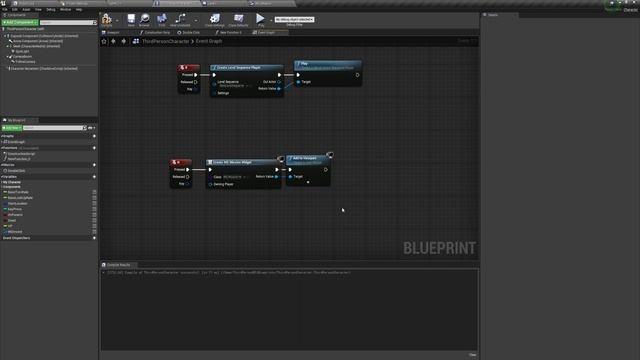This screenshot has height=360, width=640.
Task: Click the Play node function icon
Action: pos(299,64)
